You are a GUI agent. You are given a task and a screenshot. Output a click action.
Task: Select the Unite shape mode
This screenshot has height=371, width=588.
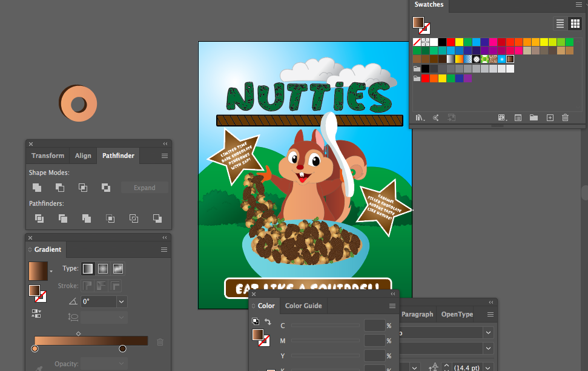click(36, 188)
